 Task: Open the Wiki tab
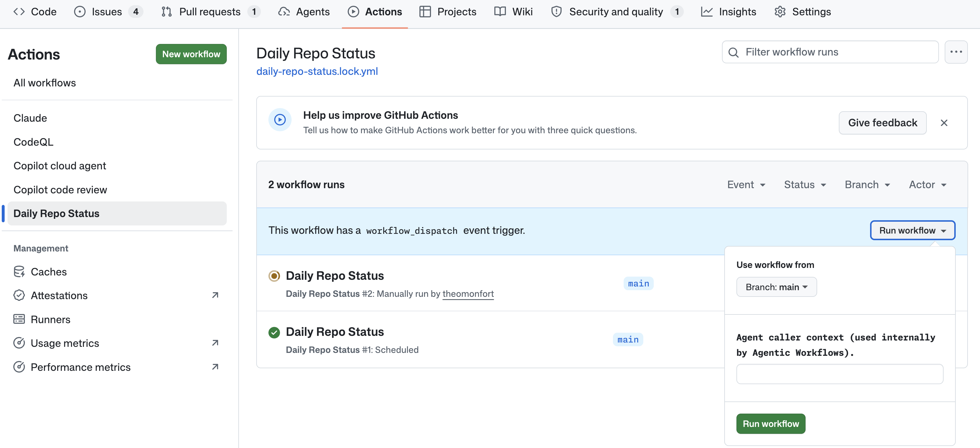coord(514,12)
